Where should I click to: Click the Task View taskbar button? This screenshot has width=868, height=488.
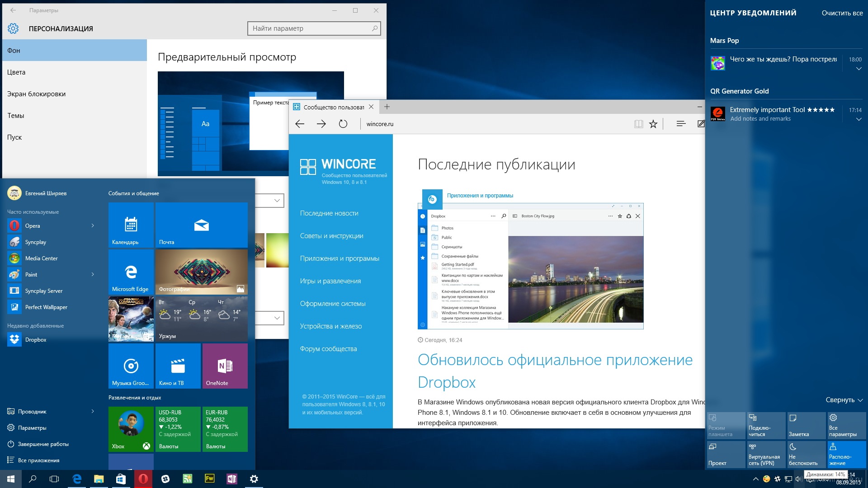[54, 479]
